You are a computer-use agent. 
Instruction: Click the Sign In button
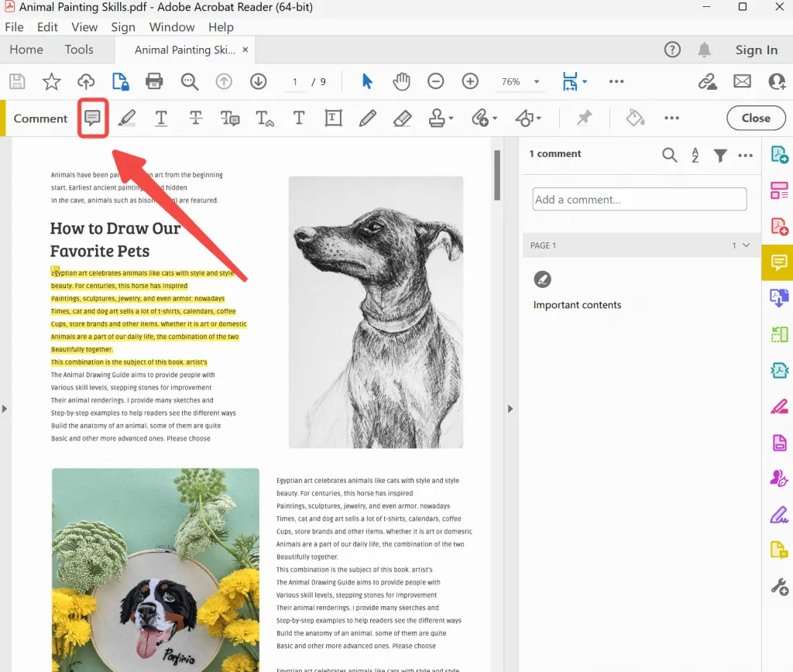click(x=757, y=49)
